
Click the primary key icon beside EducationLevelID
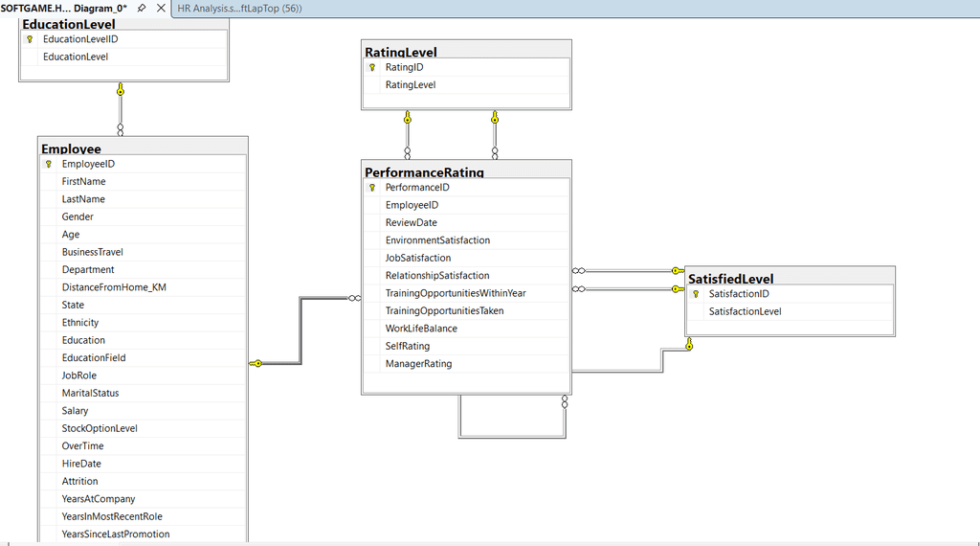tap(30, 39)
